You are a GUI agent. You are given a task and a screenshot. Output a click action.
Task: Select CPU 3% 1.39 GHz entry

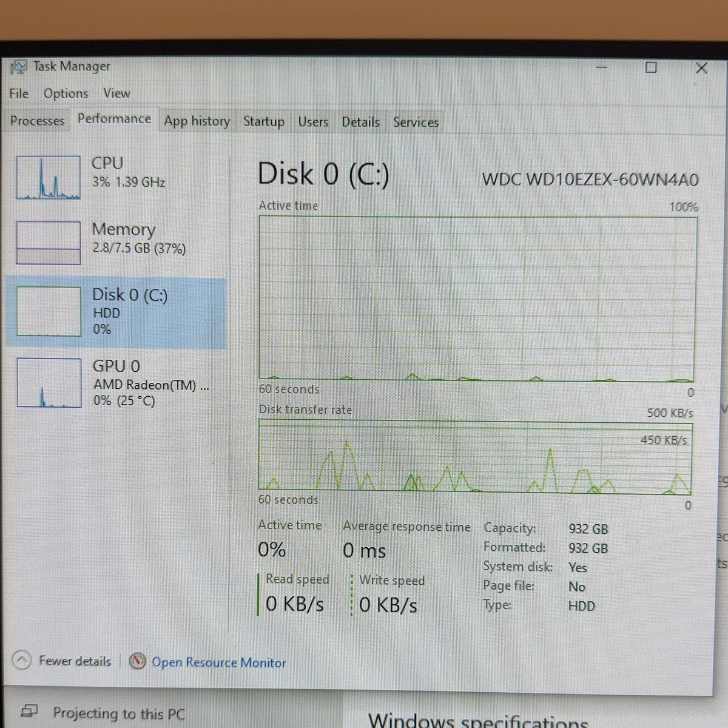click(116, 177)
